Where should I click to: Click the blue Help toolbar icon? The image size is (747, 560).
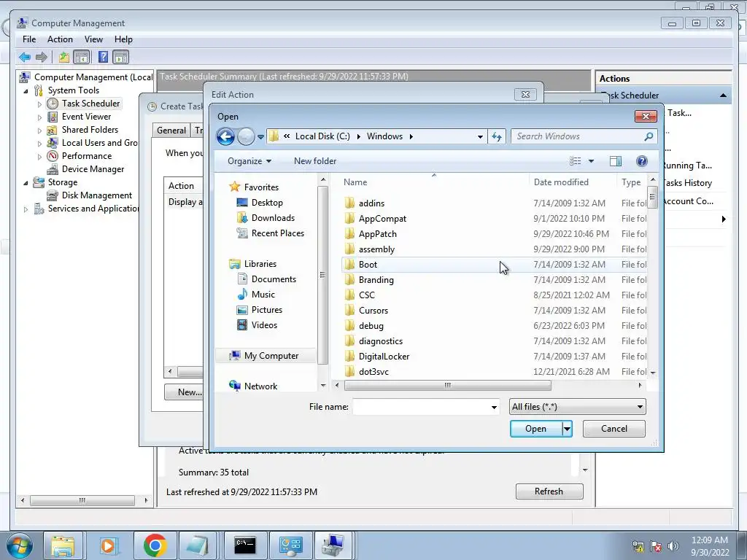pyautogui.click(x=103, y=57)
